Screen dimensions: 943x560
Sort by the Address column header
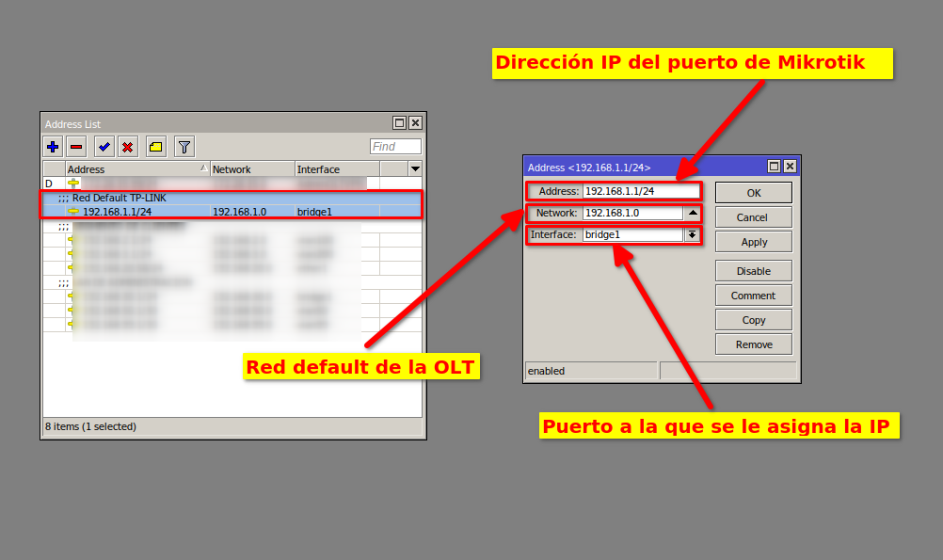(136, 169)
